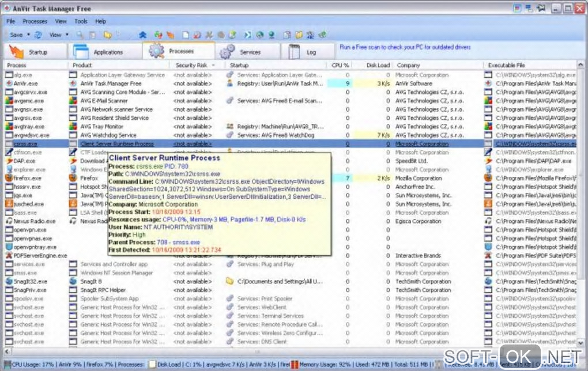
Task: Click the Interactive Brands company cell
Action: [x=418, y=256]
